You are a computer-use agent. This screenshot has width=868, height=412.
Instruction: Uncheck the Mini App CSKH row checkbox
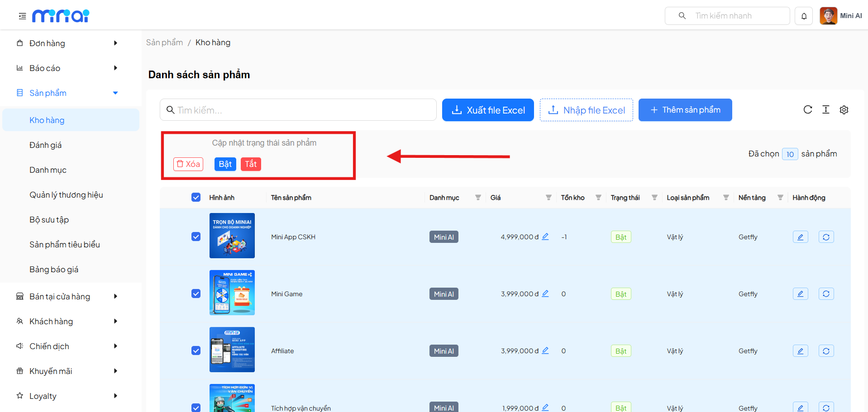[196, 237]
